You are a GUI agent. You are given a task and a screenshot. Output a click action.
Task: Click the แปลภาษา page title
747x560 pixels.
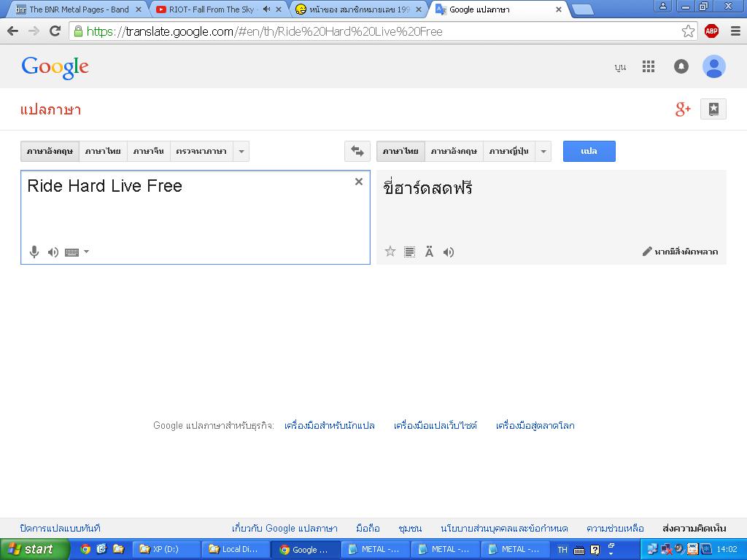(x=50, y=109)
